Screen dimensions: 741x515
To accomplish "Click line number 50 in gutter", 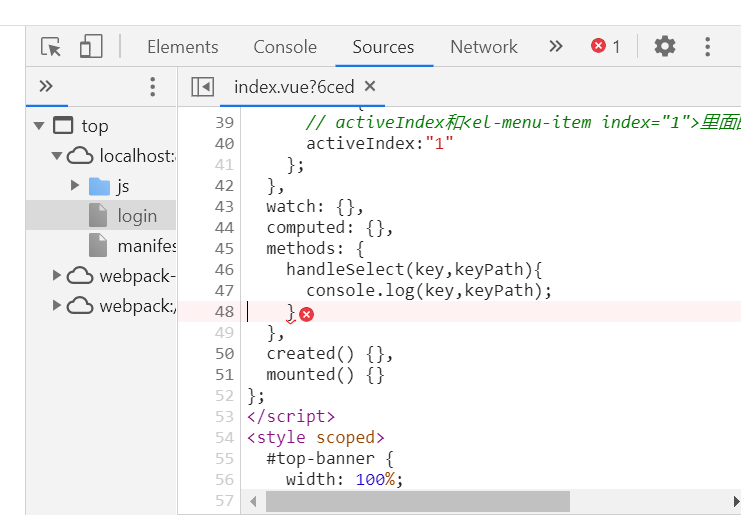I will click(x=224, y=353).
